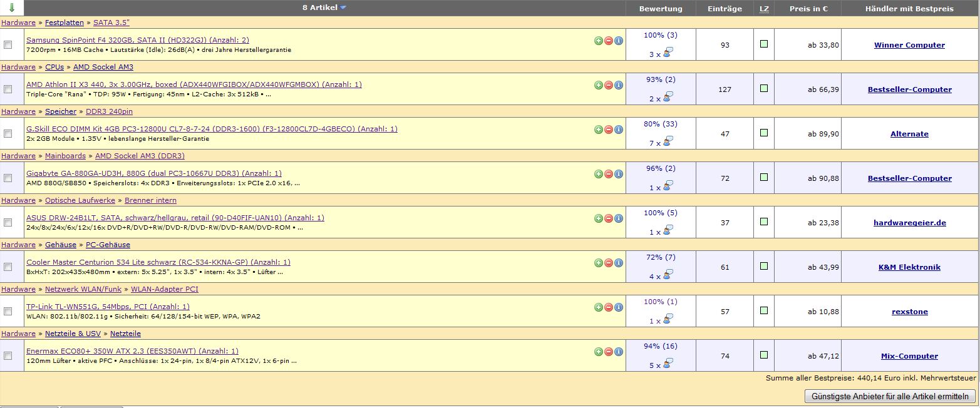Click the price ab 89,90
The height and width of the screenshot is (408, 980).
pos(823,134)
